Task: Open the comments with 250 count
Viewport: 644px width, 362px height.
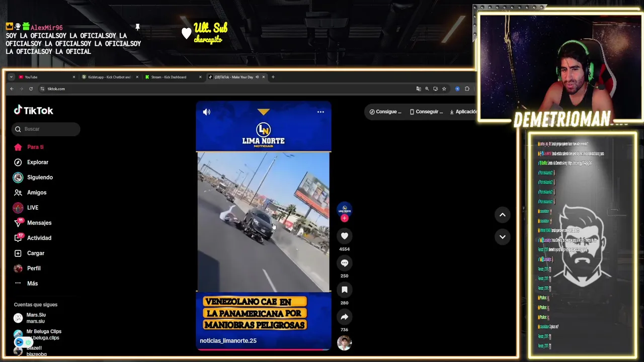Action: click(x=345, y=263)
